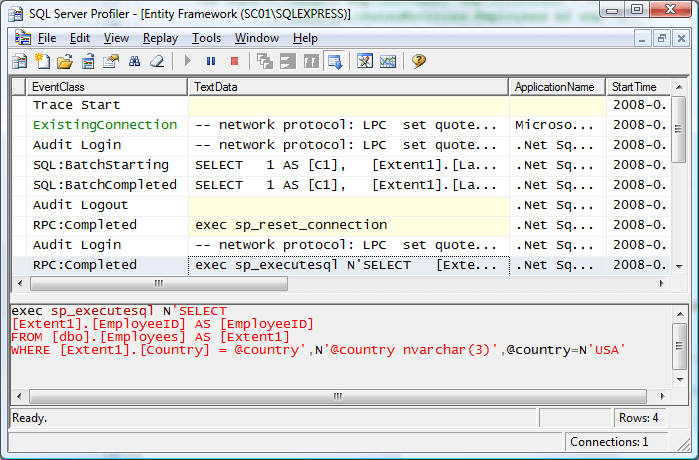
Task: Open the Replay menu
Action: [x=160, y=38]
